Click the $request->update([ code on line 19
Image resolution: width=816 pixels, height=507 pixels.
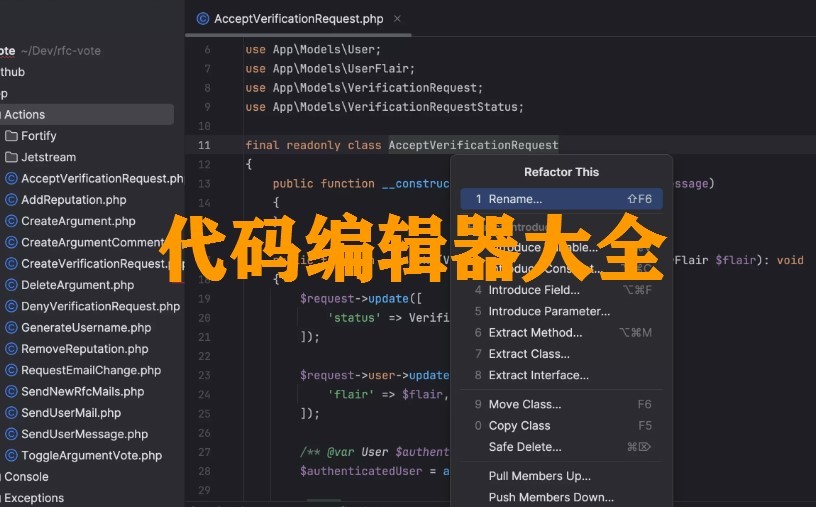[361, 299]
